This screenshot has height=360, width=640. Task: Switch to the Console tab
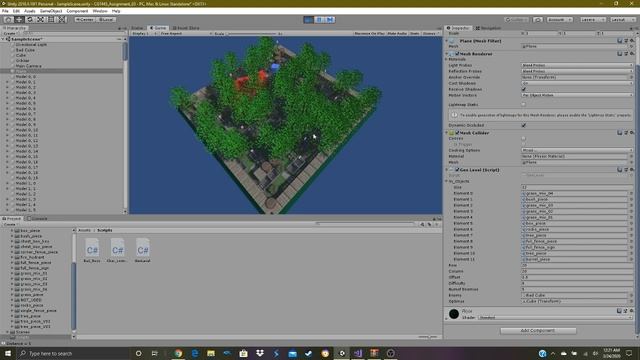pos(38,219)
